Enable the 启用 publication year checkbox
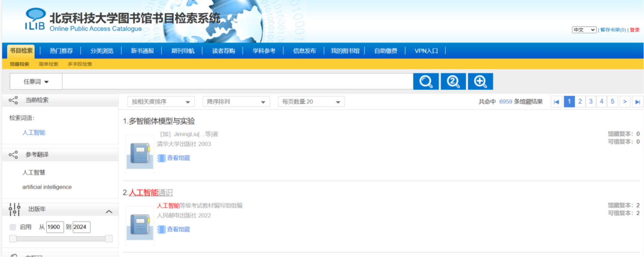Screen dimensions: 644x257 click(13, 227)
